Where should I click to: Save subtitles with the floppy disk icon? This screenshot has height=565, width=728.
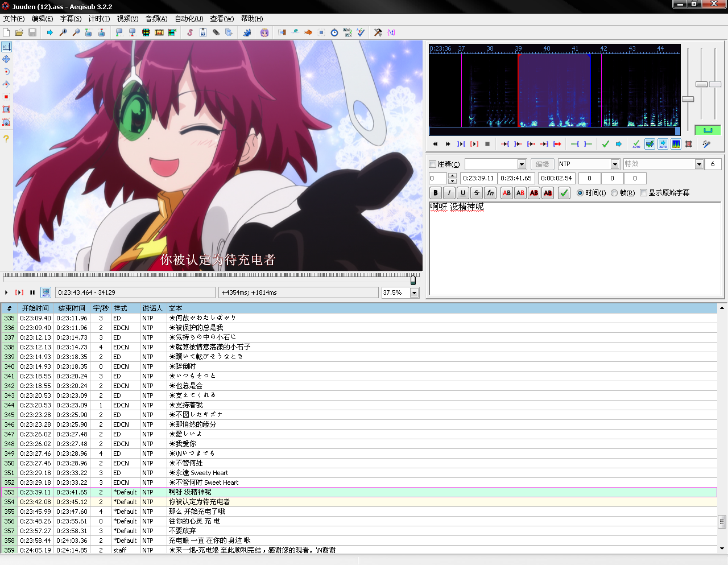32,32
